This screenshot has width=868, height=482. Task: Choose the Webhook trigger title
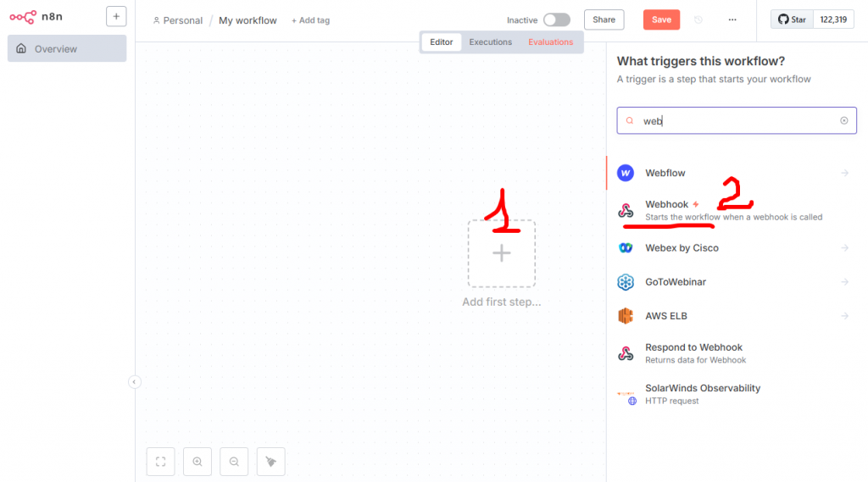(666, 204)
